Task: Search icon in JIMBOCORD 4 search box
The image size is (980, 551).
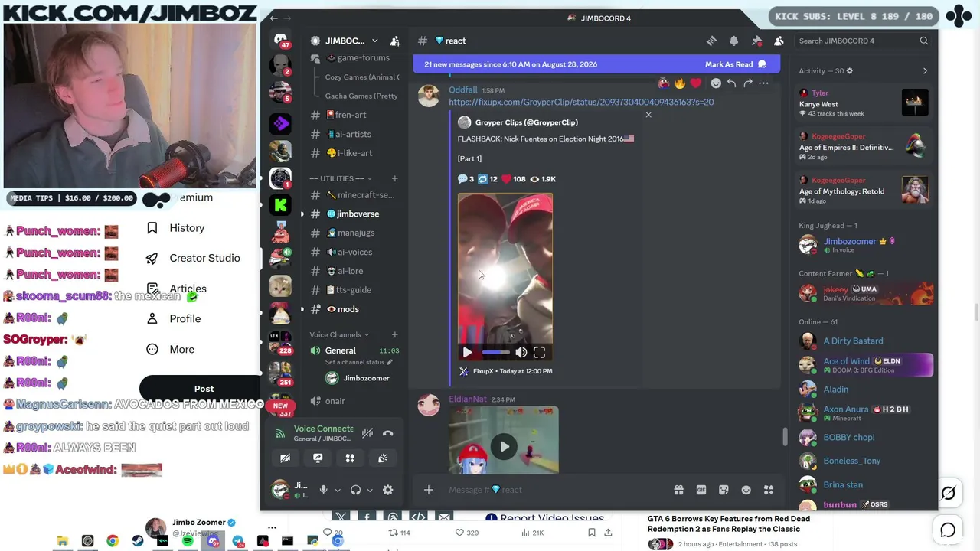Action: coord(924,41)
